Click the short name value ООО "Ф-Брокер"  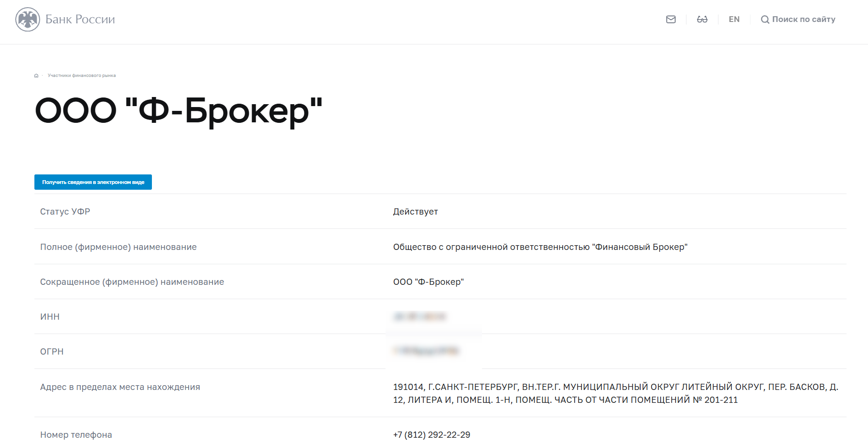coord(429,282)
